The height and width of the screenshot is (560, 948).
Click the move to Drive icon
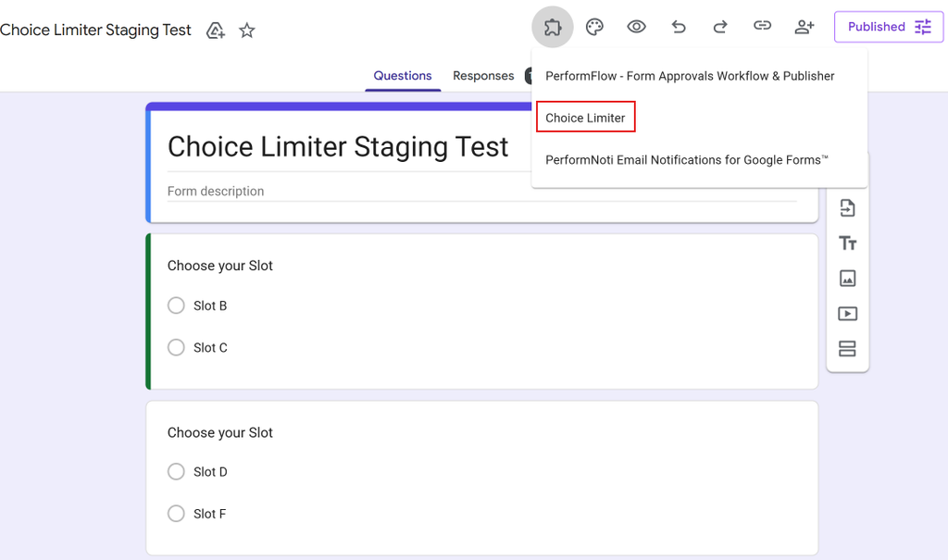coord(215,31)
